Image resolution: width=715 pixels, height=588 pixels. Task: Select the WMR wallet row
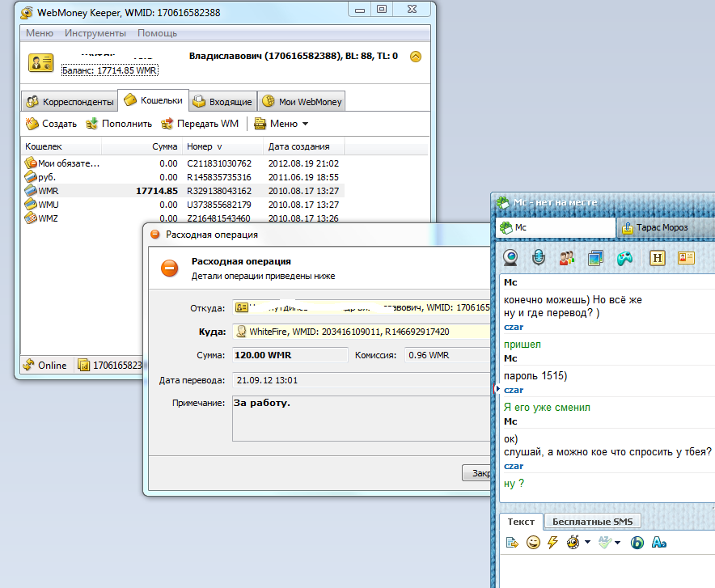coord(183,191)
